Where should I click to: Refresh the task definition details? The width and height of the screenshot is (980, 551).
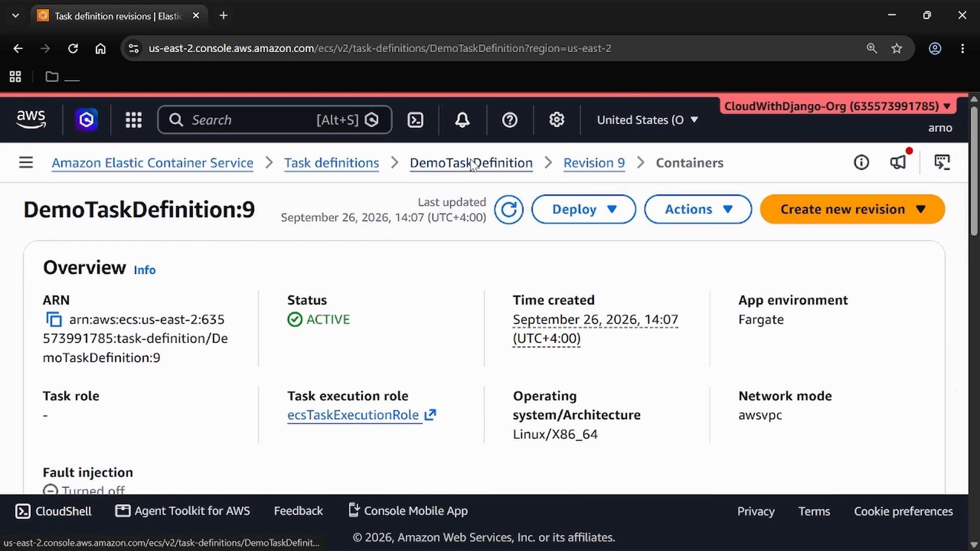point(508,209)
